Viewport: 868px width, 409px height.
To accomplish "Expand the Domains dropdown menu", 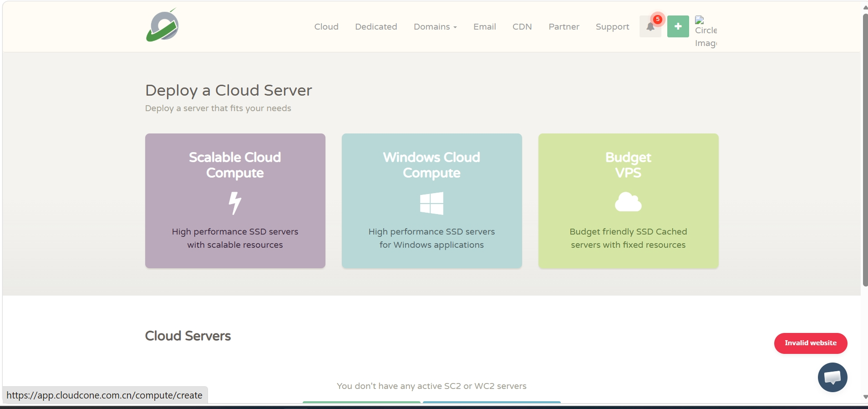I will point(435,27).
